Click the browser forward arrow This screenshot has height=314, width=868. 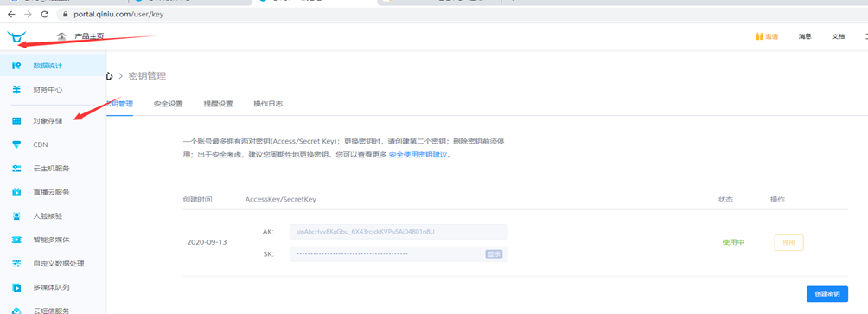tap(28, 15)
